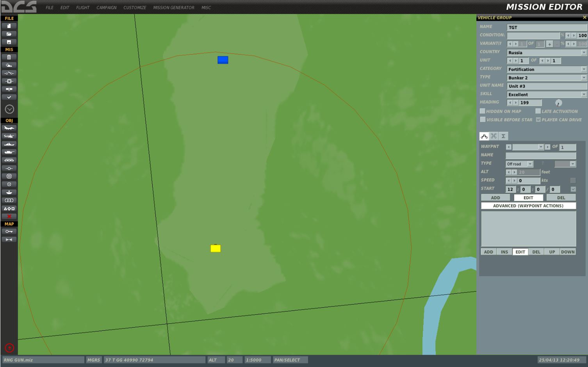This screenshot has height=367, width=588.
Task: Select the map distance ruler icon
Action: (x=9, y=239)
